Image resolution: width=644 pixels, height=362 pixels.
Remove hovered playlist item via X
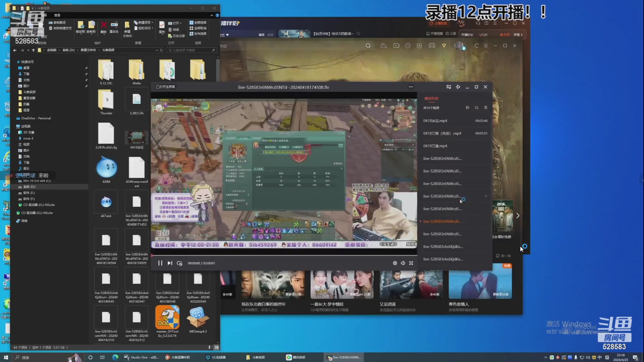pos(486,196)
